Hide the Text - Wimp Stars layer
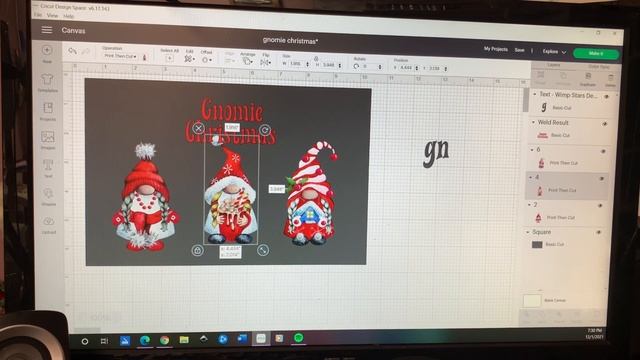 [606, 97]
